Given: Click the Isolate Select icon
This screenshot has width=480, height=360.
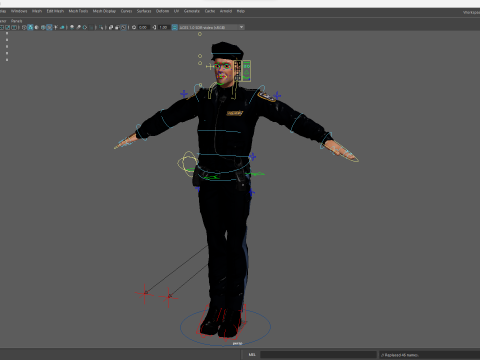Looking at the screenshot, I should pyautogui.click(x=101, y=27).
